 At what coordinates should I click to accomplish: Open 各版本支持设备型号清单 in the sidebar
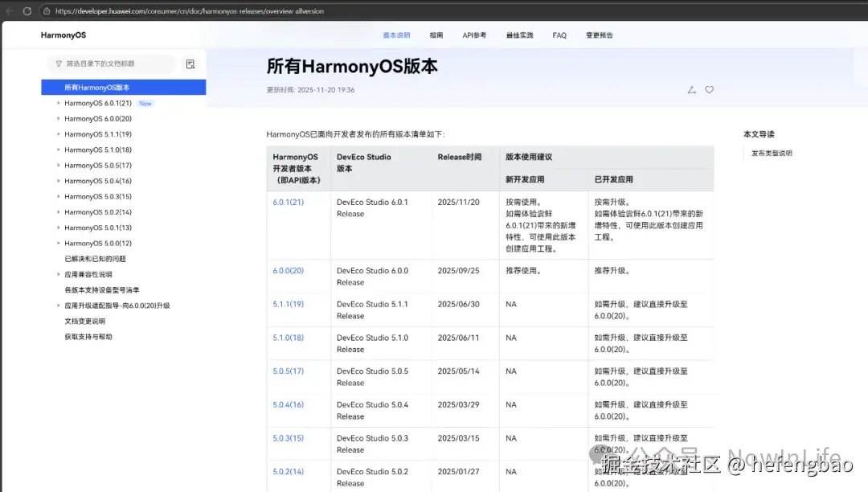(102, 290)
